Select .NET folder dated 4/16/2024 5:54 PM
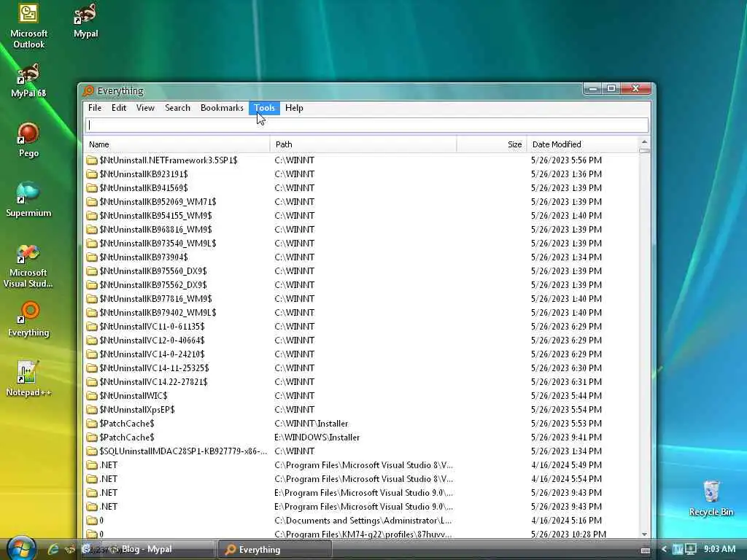The height and width of the screenshot is (560, 747). [361, 478]
